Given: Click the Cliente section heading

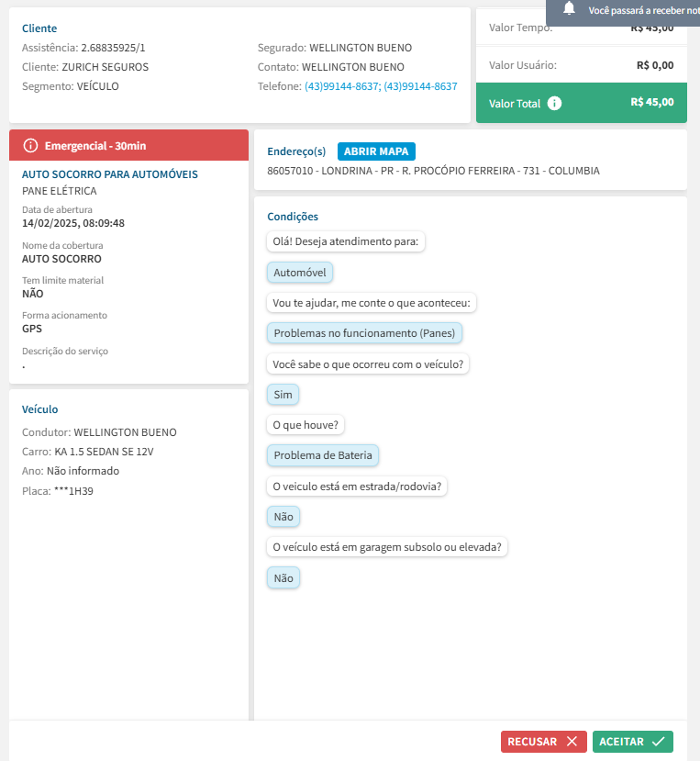Looking at the screenshot, I should [39, 28].
